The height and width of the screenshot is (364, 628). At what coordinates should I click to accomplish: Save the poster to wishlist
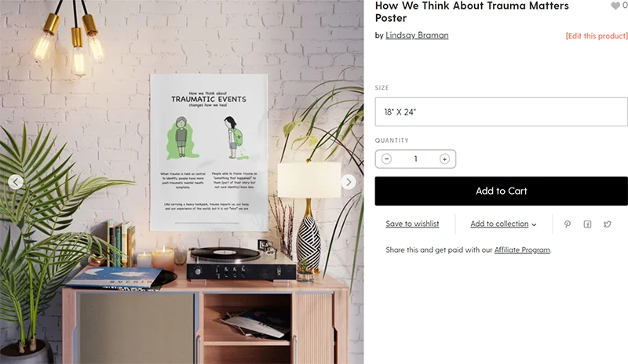pyautogui.click(x=412, y=224)
